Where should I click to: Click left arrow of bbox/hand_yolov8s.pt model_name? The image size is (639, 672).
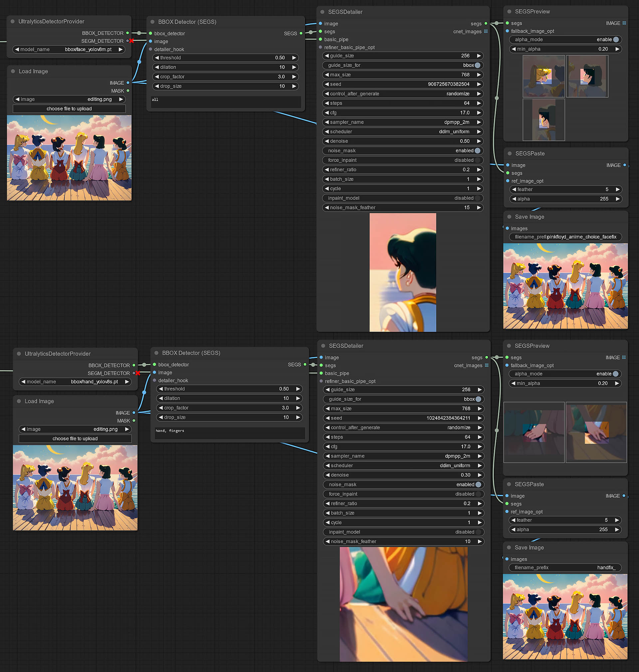coord(23,382)
